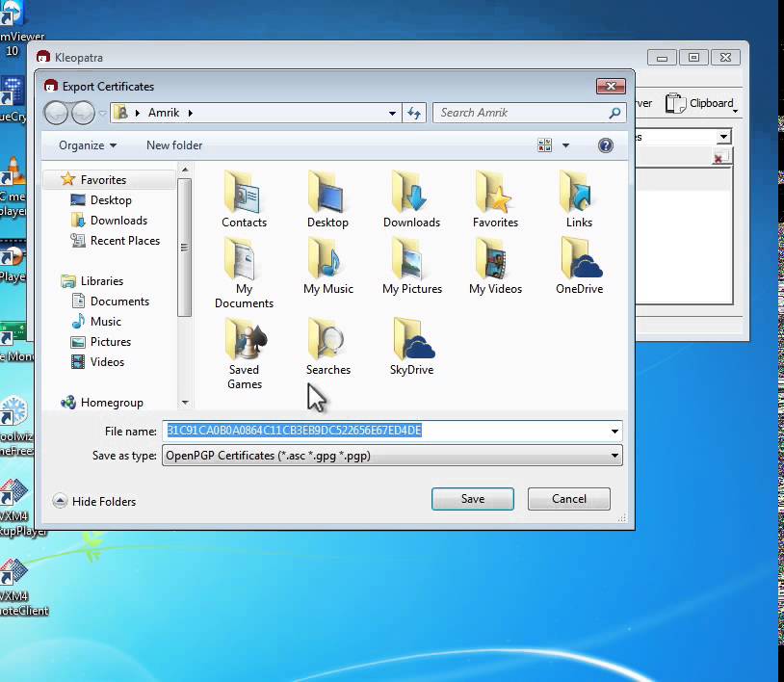
Task: Open recent pages dropdown near nav arrows
Action: click(102, 113)
